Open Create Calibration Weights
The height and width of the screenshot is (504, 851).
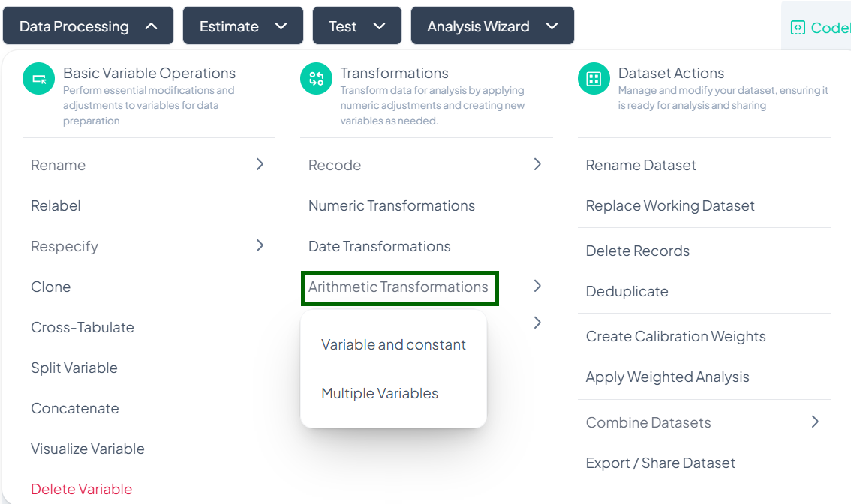click(675, 336)
